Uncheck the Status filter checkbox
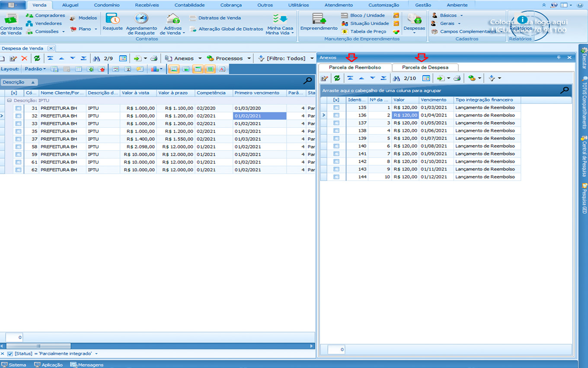 (x=10, y=354)
